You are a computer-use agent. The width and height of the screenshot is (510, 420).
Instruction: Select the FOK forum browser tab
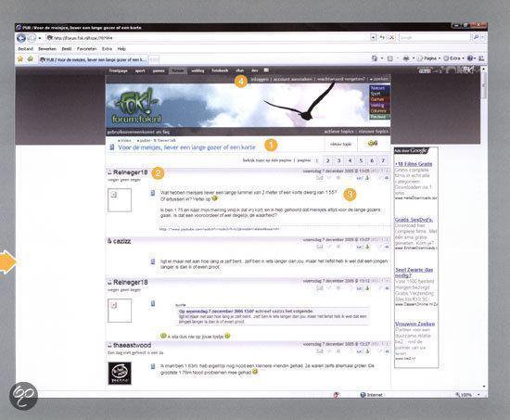click(x=93, y=59)
